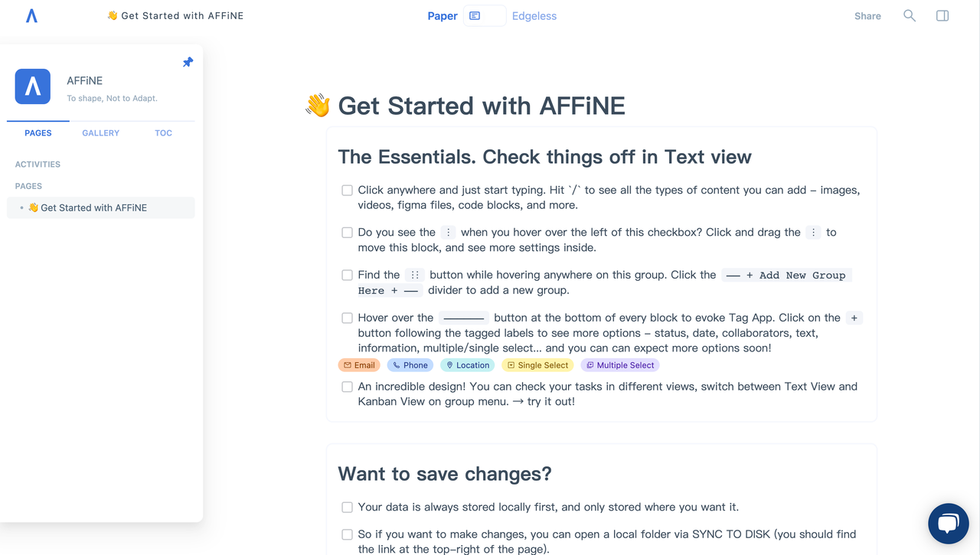Click the Email tag label
The image size is (980, 555).
[x=359, y=365]
